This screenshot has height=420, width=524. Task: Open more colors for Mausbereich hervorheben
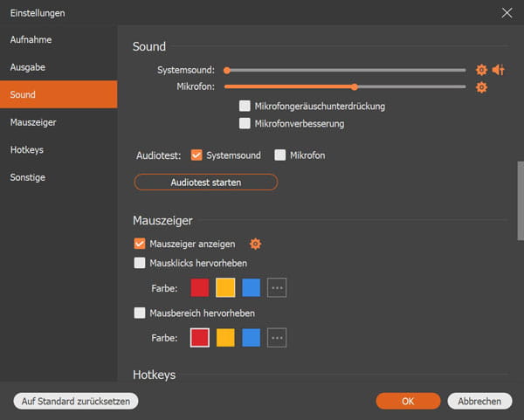point(277,337)
